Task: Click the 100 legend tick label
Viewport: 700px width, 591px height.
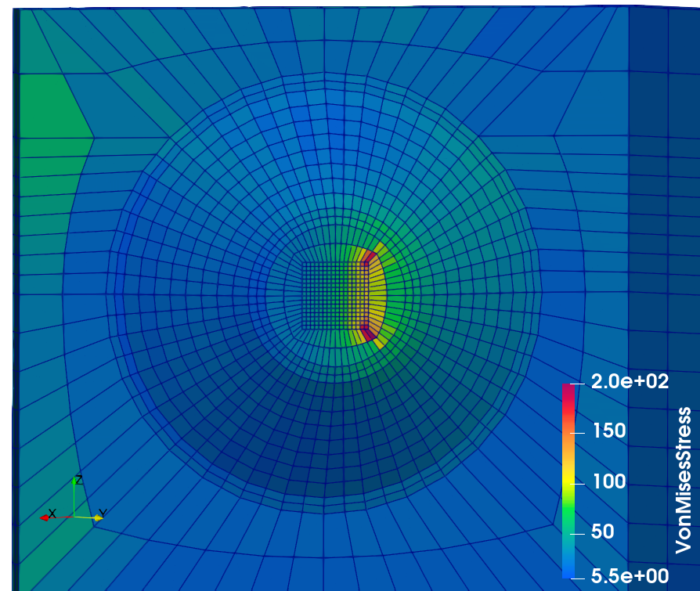Action: (609, 481)
